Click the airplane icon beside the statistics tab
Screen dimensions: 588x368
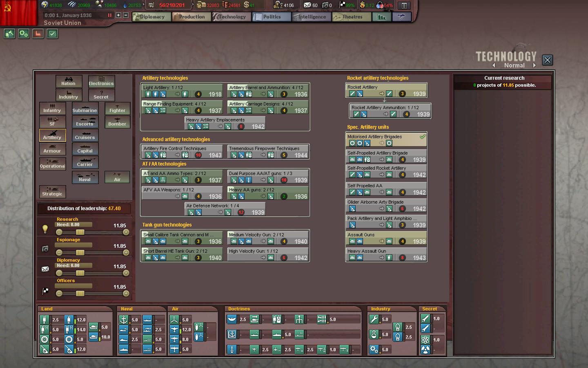401,17
